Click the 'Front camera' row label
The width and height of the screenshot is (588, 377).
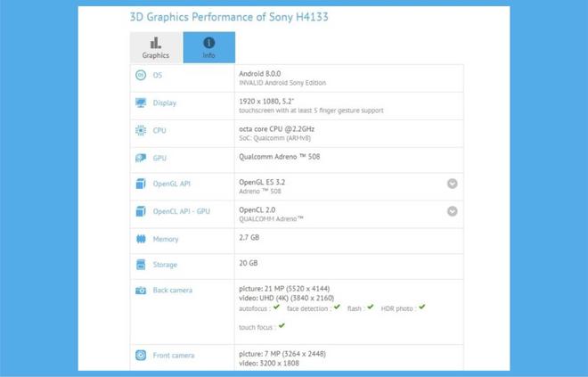click(174, 356)
